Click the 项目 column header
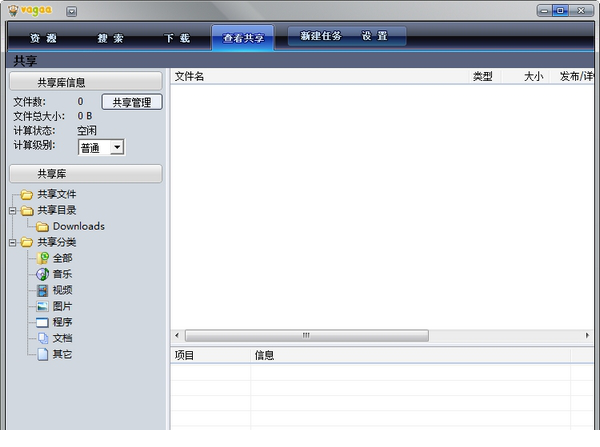Viewport: 600px width, 447px height. pos(210,356)
